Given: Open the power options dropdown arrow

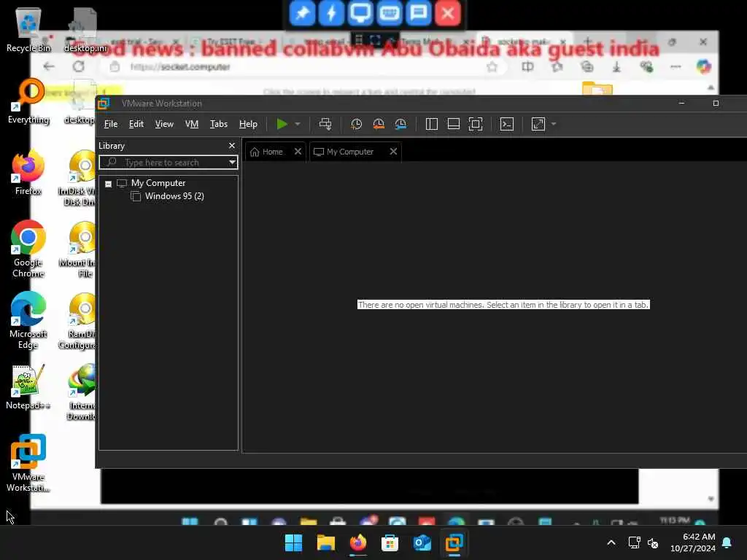Looking at the screenshot, I should coord(298,124).
